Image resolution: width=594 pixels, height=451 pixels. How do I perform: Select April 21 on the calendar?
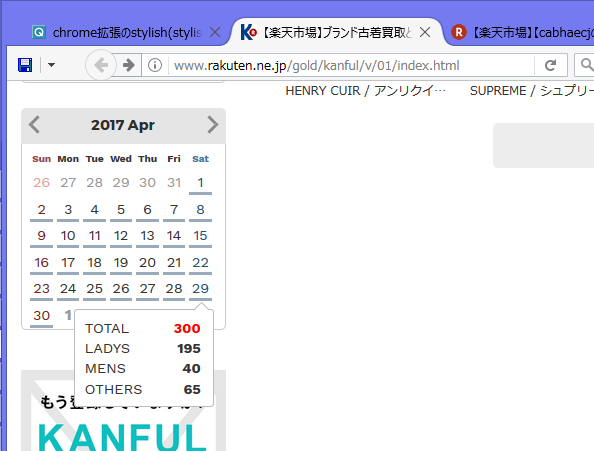(174, 263)
